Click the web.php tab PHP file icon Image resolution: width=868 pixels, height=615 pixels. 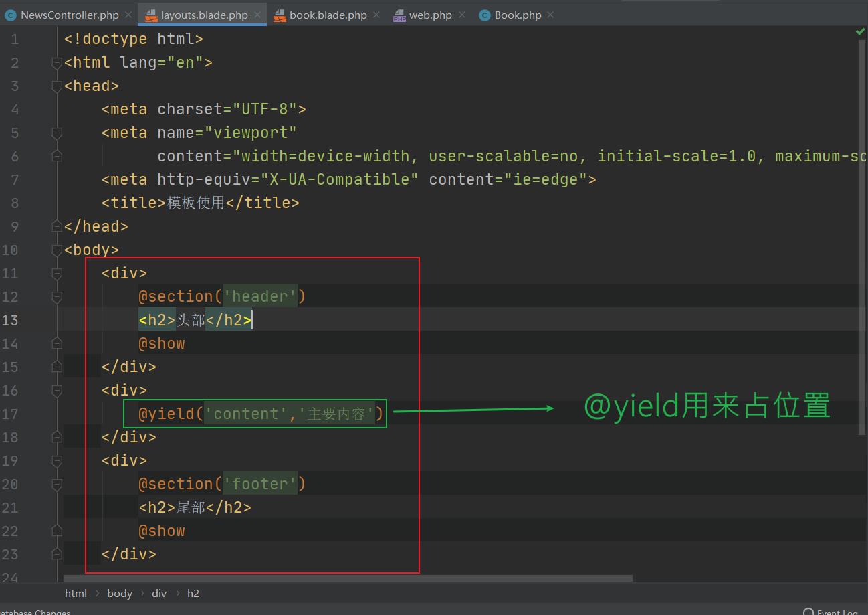399,15
